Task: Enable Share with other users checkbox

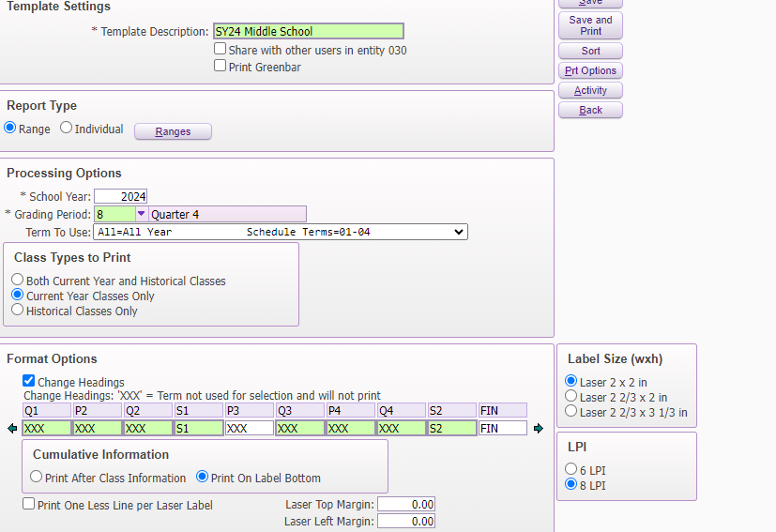Action: 220,49
